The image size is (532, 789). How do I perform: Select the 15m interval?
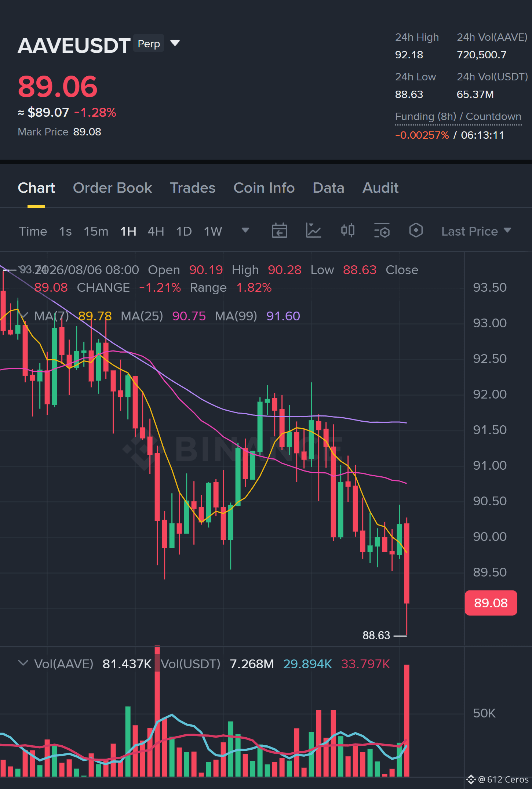pos(96,231)
